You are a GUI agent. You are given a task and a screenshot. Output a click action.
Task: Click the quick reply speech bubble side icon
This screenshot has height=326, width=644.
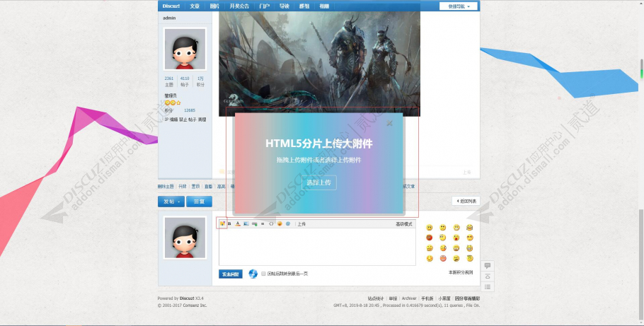[488, 266]
